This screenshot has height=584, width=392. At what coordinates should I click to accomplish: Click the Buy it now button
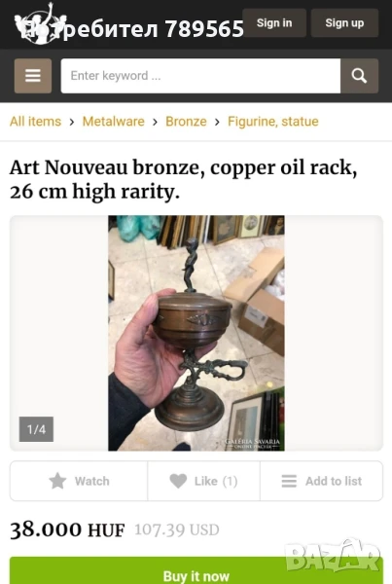coord(196,570)
